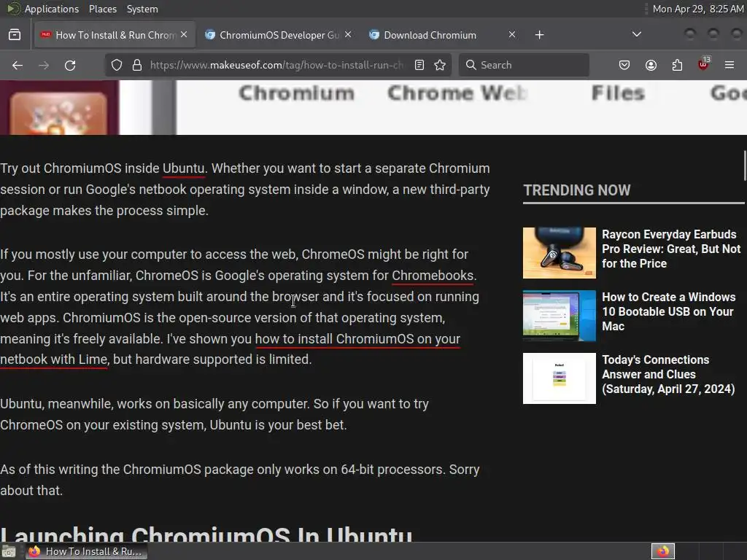The height and width of the screenshot is (560, 747).
Task: Click the makeuseof.com URL address field
Action: (x=277, y=65)
